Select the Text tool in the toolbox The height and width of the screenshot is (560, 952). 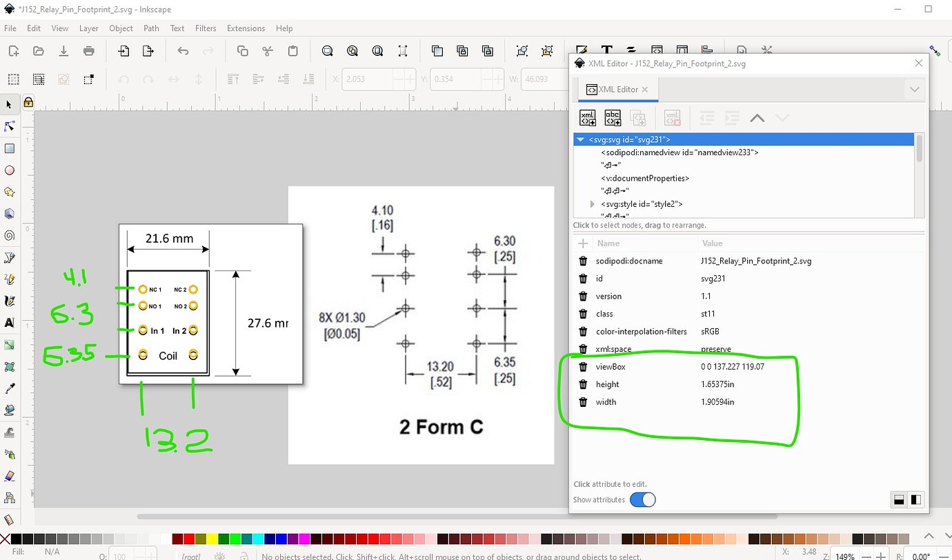point(10,323)
